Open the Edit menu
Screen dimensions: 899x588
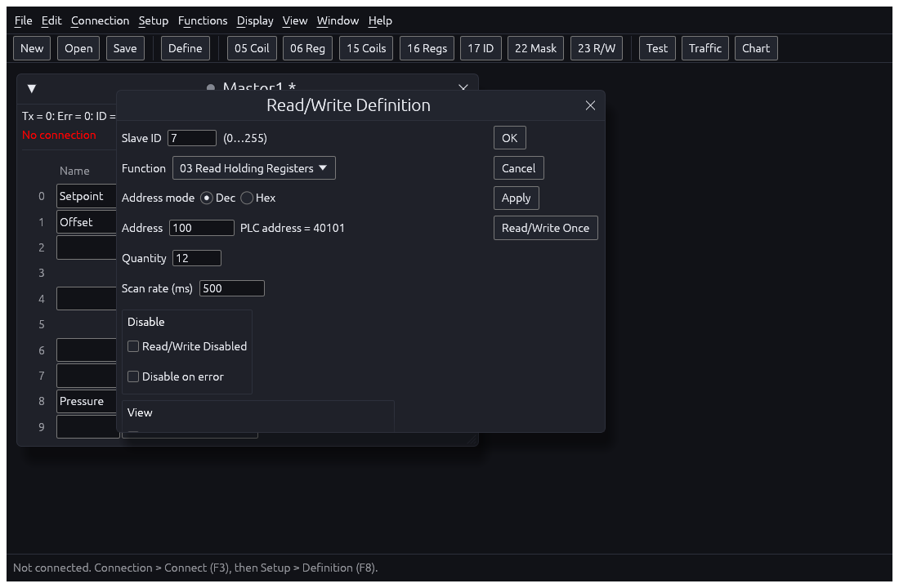coord(51,20)
